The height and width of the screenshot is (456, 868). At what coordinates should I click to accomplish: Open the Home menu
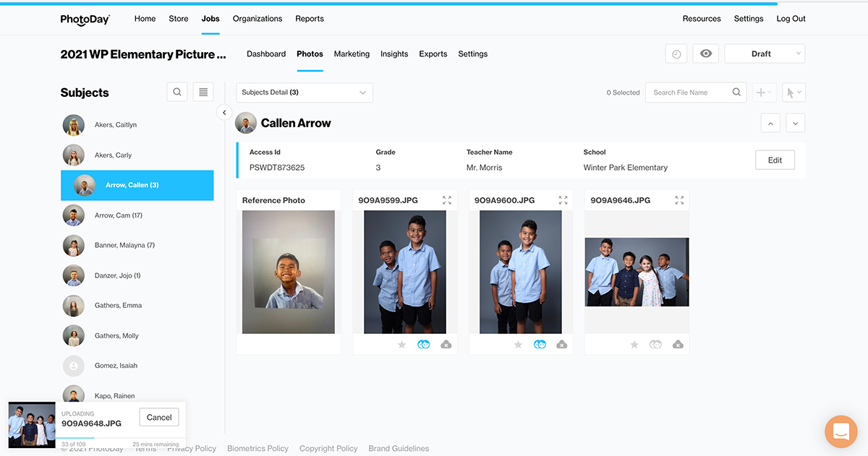145,19
